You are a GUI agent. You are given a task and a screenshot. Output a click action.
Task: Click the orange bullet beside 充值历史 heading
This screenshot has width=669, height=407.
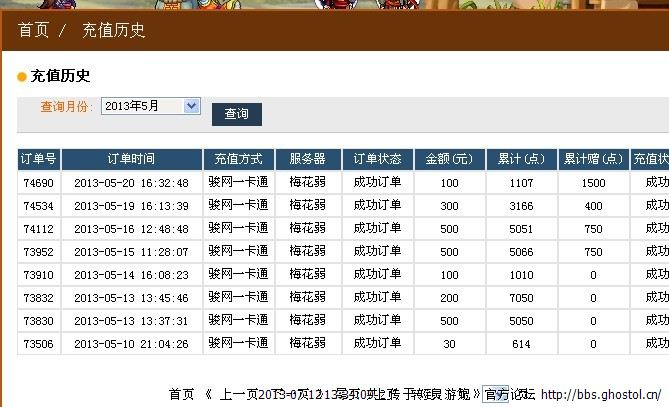(x=22, y=77)
